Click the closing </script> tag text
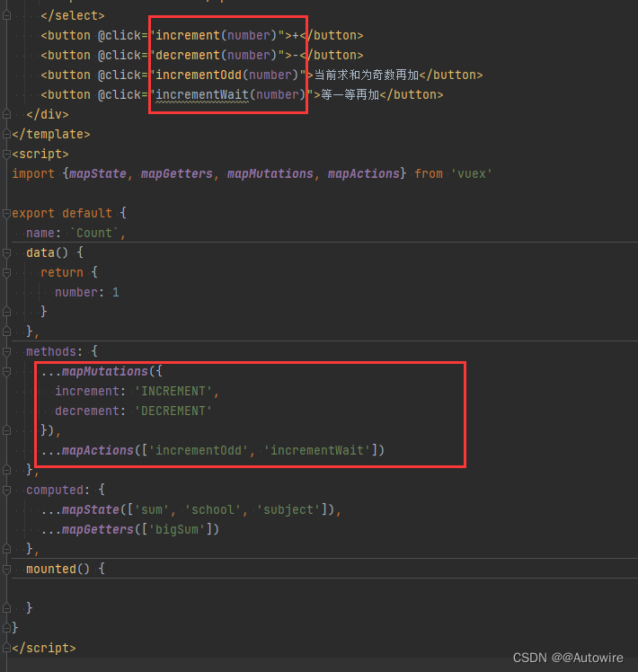638x672 pixels. [x=44, y=648]
